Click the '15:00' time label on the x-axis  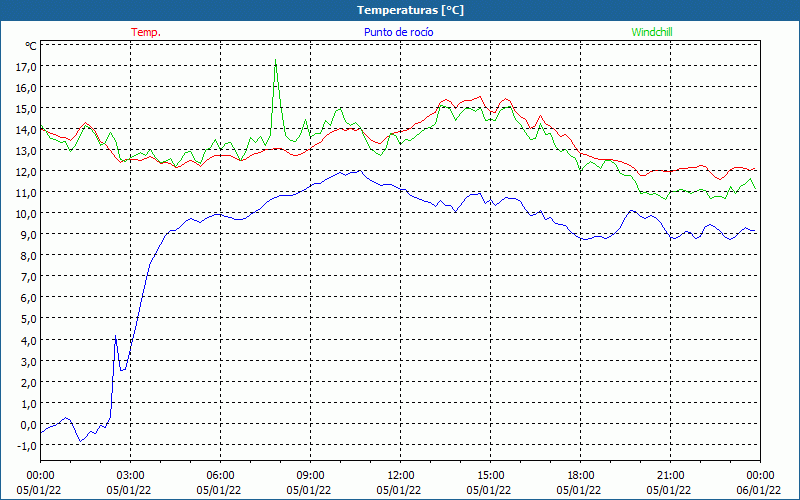click(x=490, y=476)
